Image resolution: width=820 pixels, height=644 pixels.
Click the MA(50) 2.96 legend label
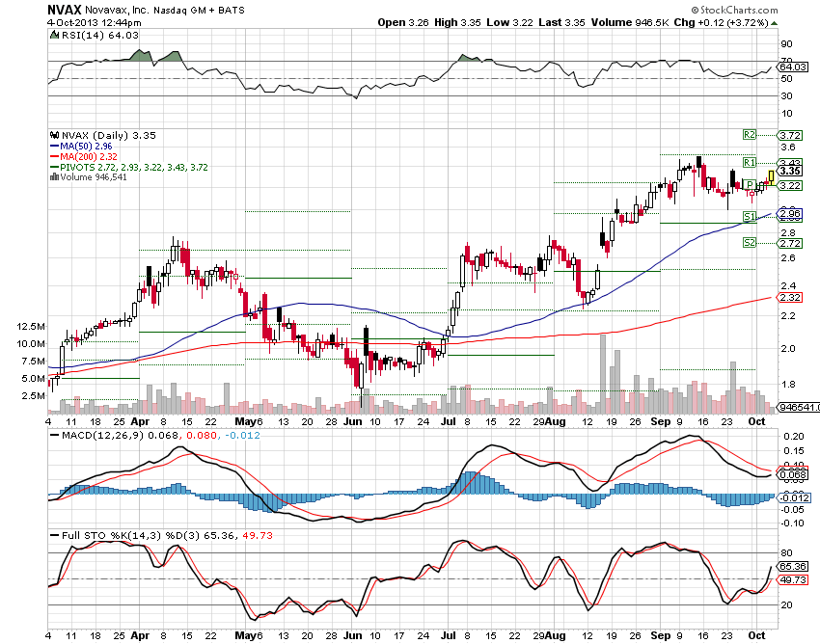tap(86, 147)
